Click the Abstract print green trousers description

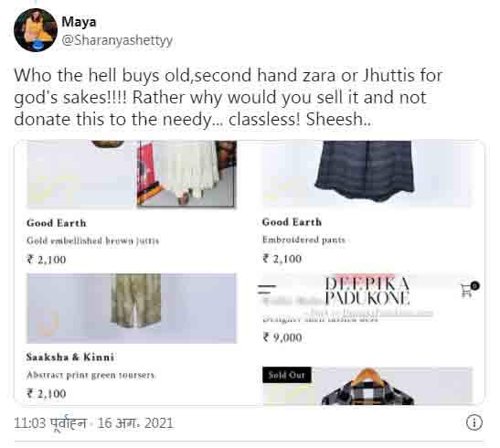click(90, 375)
